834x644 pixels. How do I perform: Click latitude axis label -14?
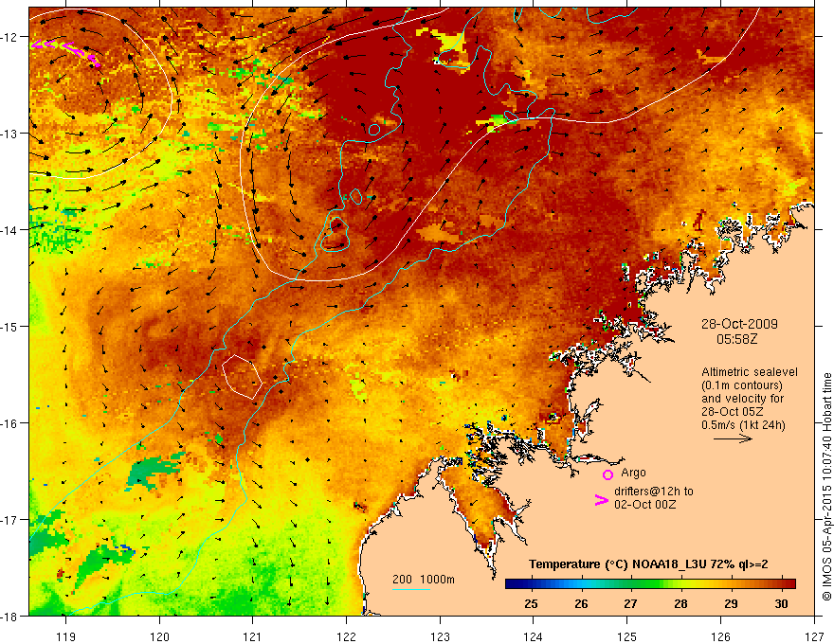coord(10,230)
